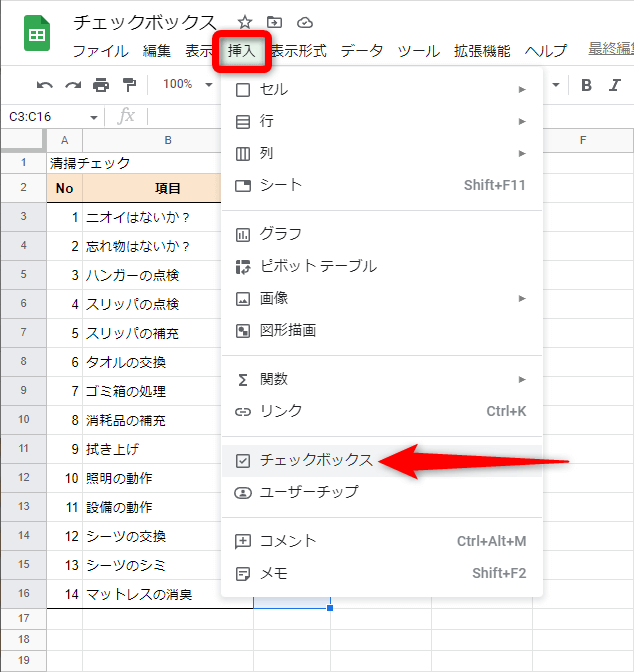Open the name box dropdown arrow

pos(94,117)
